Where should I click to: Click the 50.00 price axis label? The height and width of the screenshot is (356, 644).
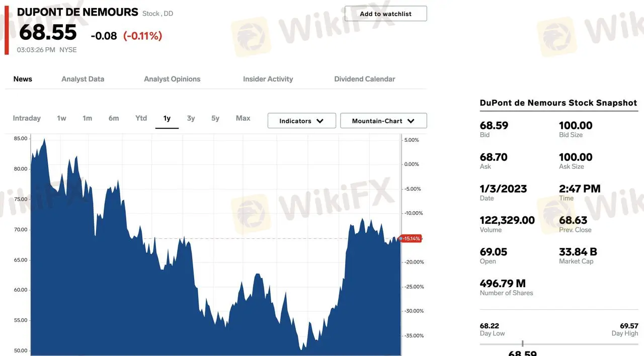(x=21, y=350)
